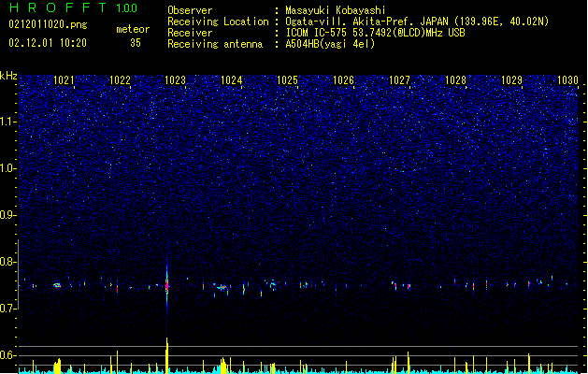
Task: Click time marker 1024 on the time axis
Action: click(232, 80)
